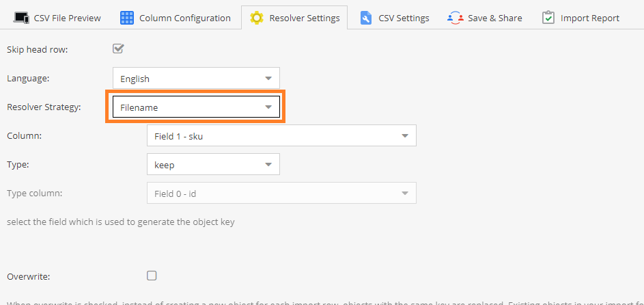Open the CSV File Preview tab
644x305 pixels.
point(57,18)
